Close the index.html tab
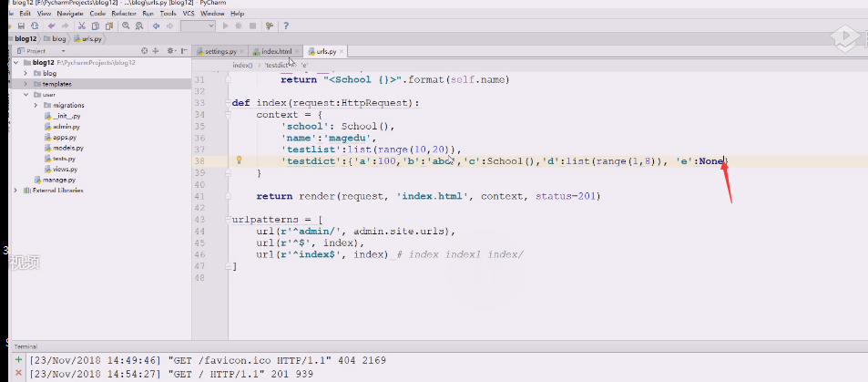The image size is (868, 382). pyautogui.click(x=297, y=52)
